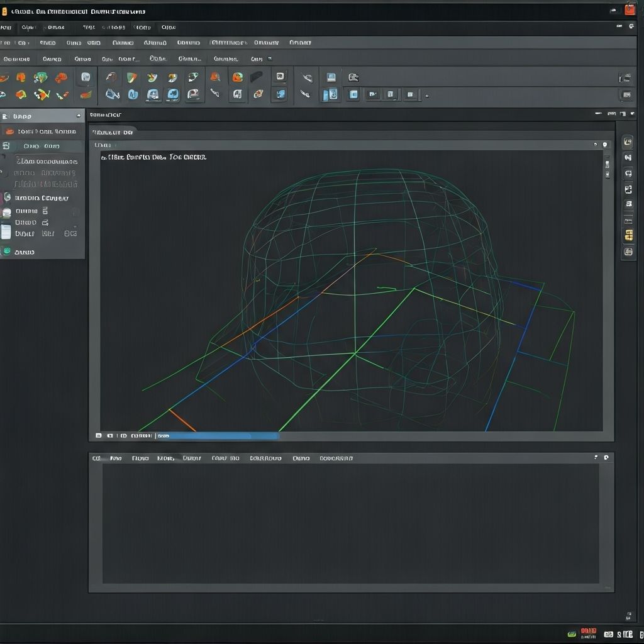
Task: Open the leftmost menu in the menu bar
Action: [5, 27]
